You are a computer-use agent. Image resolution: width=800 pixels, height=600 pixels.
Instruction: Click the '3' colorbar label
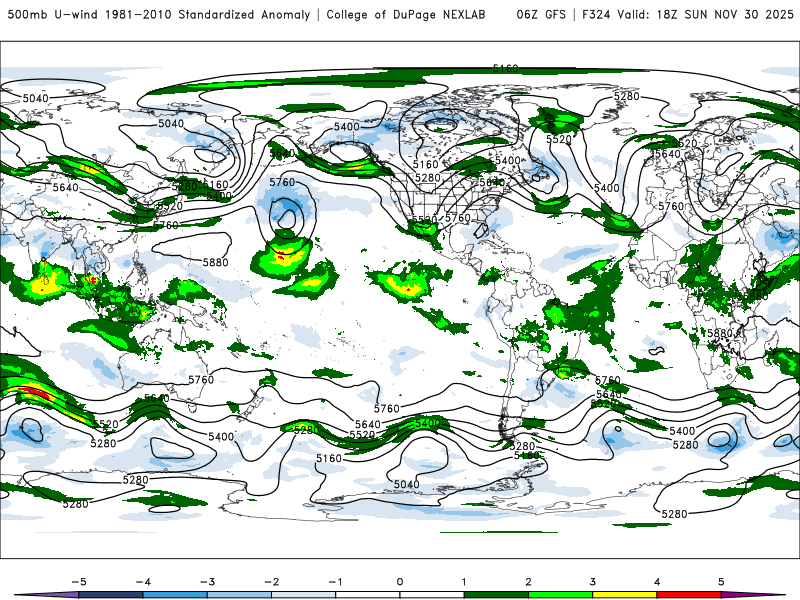pos(593,582)
